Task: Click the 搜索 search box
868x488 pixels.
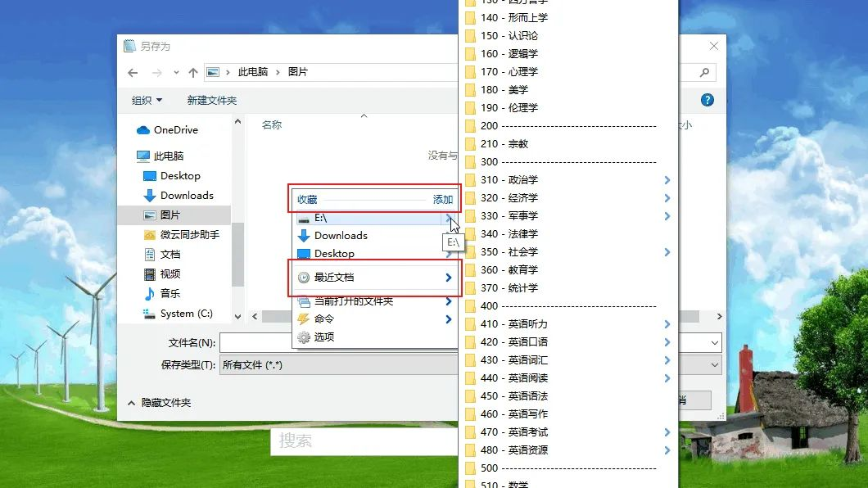Action: coord(364,441)
